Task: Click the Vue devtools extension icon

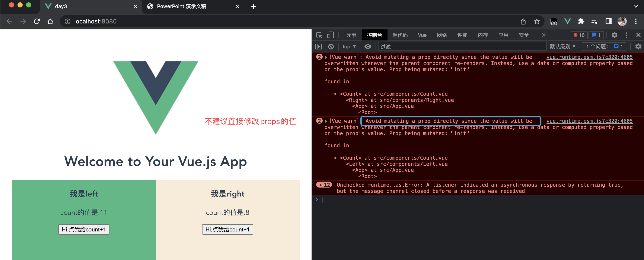Action: (567, 22)
